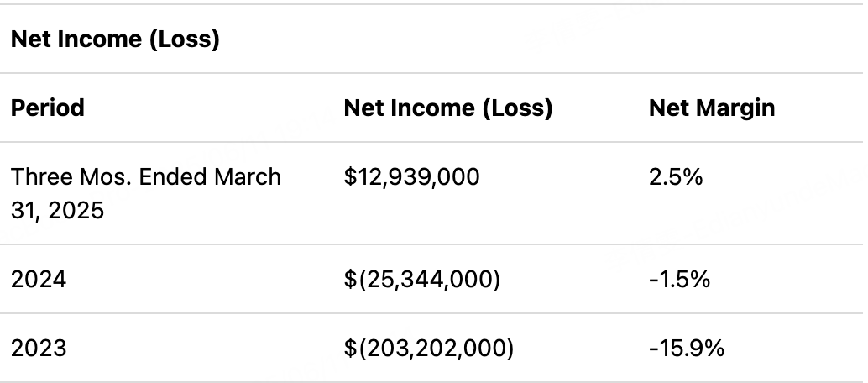Select the "2024" period cell

(39, 280)
